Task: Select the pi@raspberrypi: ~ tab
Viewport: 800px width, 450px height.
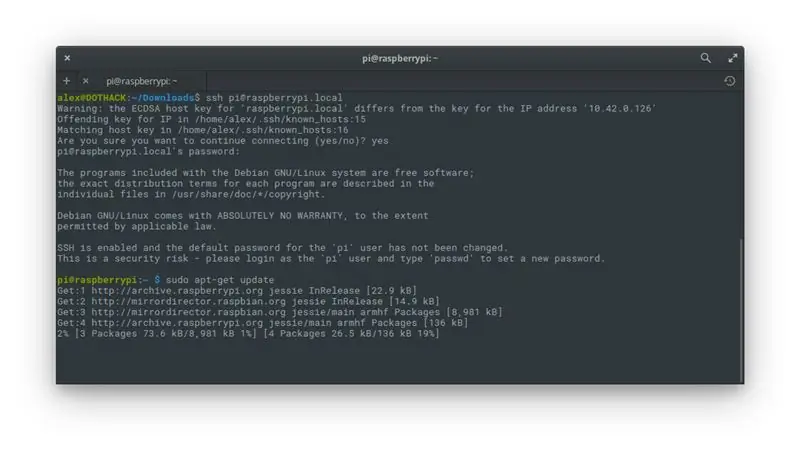Action: point(142,81)
